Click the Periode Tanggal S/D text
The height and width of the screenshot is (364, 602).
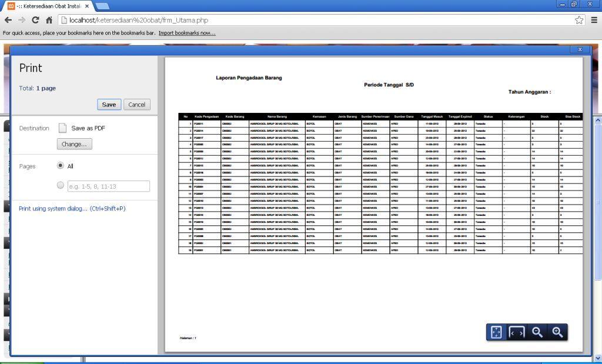click(x=389, y=85)
